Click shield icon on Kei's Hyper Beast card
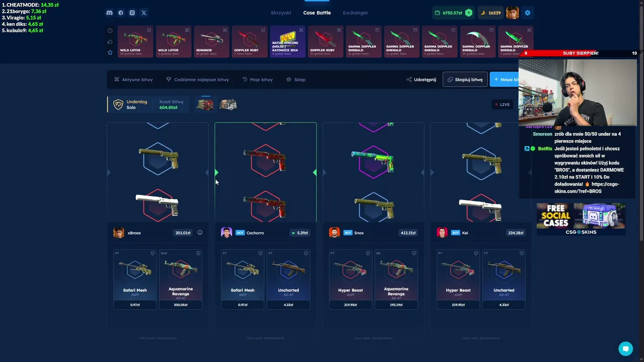The width and height of the screenshot is (644, 362). tap(476, 253)
